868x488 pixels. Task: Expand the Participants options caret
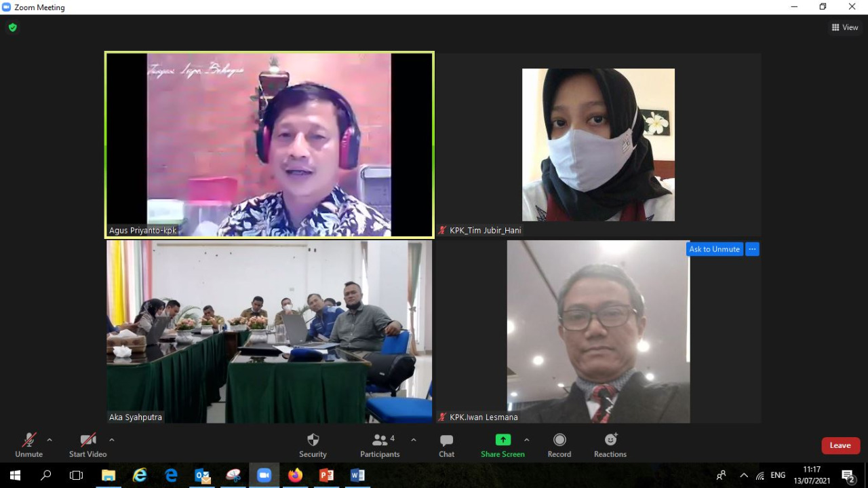[x=414, y=440]
